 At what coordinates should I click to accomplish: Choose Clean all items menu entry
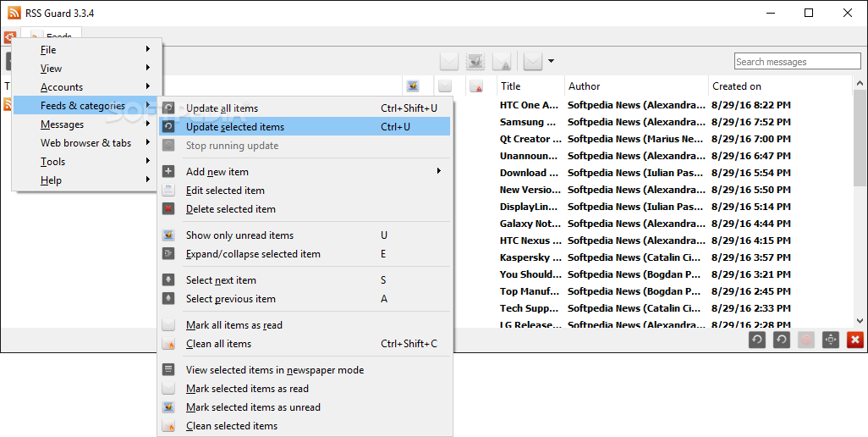pyautogui.click(x=305, y=343)
